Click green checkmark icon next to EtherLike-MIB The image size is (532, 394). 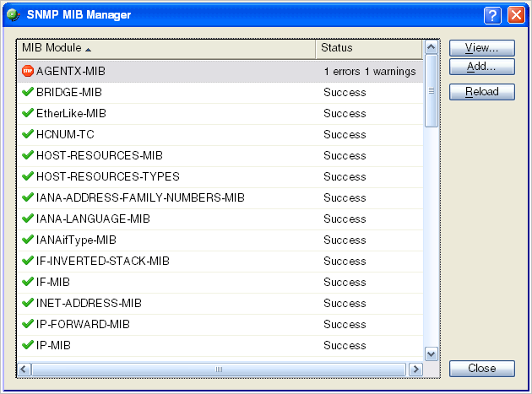(27, 113)
